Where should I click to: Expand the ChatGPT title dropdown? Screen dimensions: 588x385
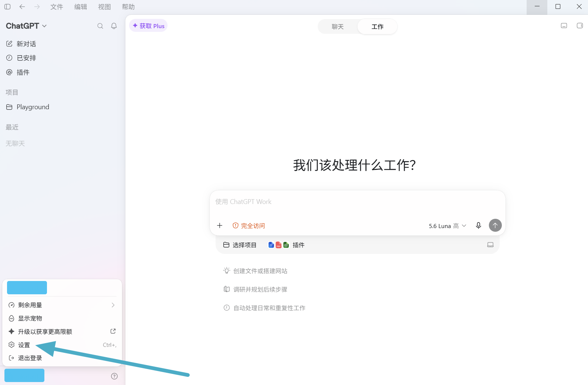26,26
